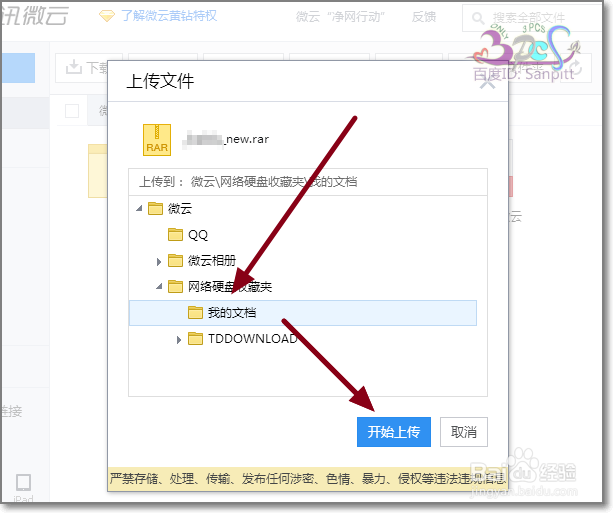This screenshot has height=513, width=613.
Task: Expand the 微云相册 folder arrow
Action: pos(159,262)
